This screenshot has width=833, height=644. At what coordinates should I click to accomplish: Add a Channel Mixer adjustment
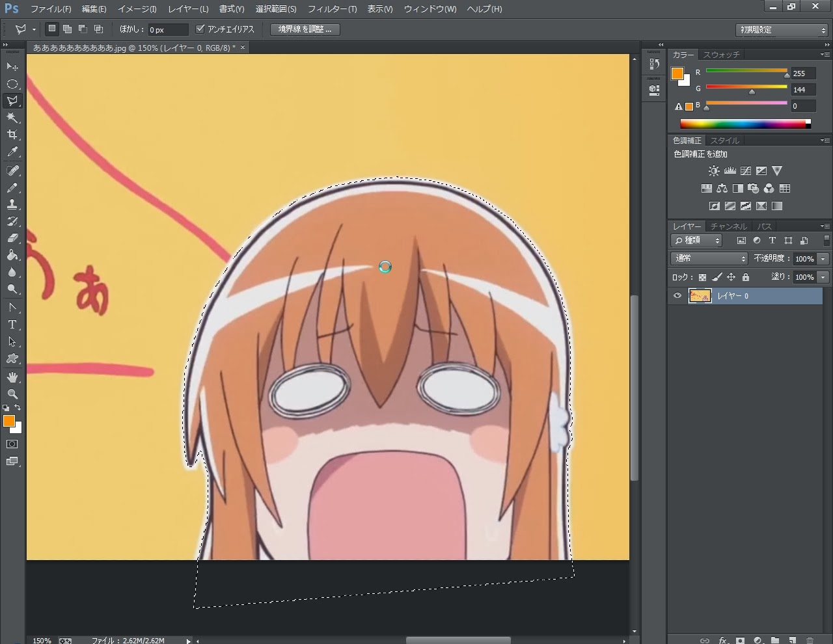(x=769, y=189)
